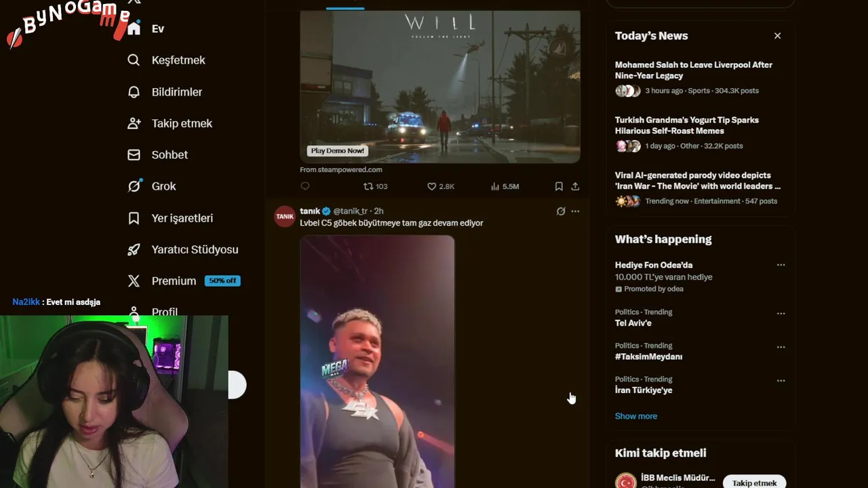Select Yer işaretleri menu item

point(182,218)
